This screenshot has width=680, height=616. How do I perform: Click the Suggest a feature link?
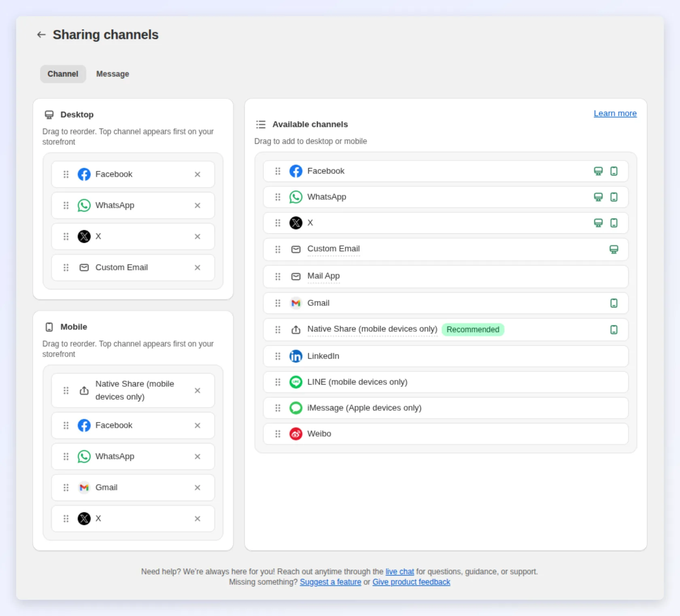pyautogui.click(x=330, y=582)
